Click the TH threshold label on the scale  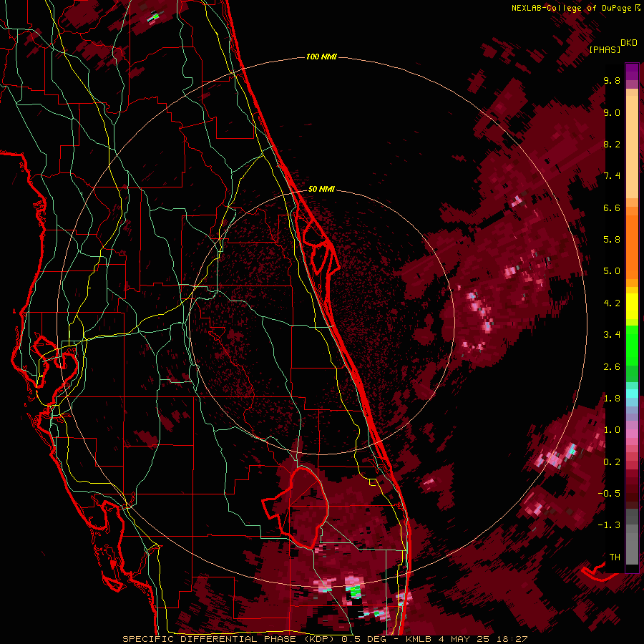point(615,557)
